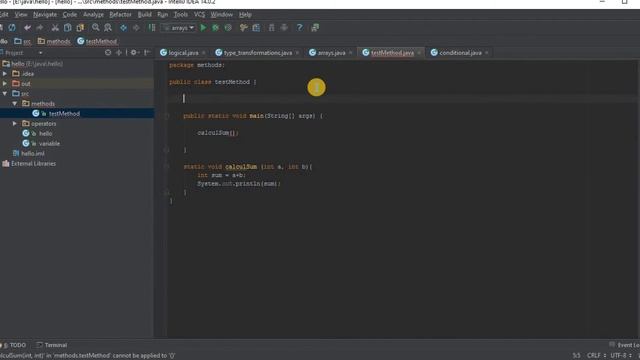Navigate back with the blue arrow icon

click(123, 28)
